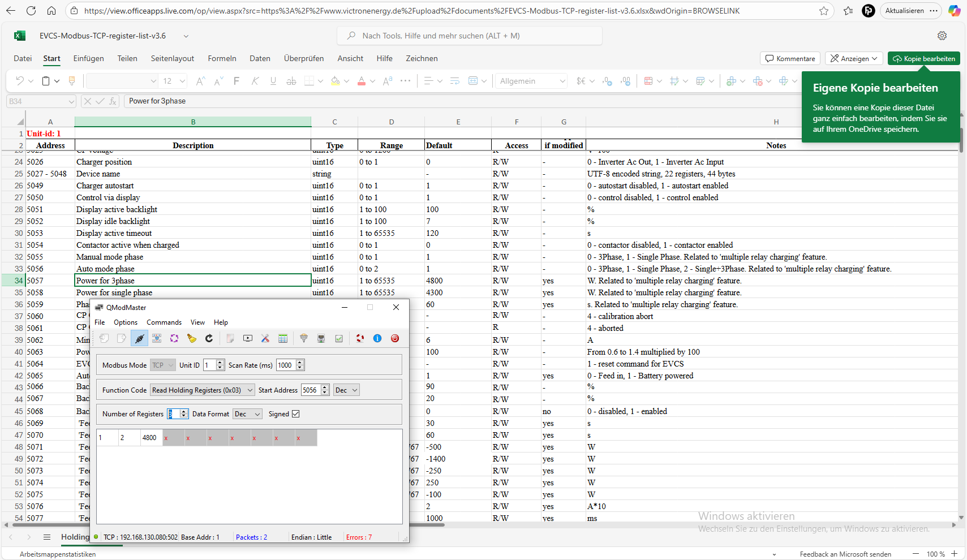967x560 pixels.
Task: Open the Commands menu in QModMaster
Action: 164,322
